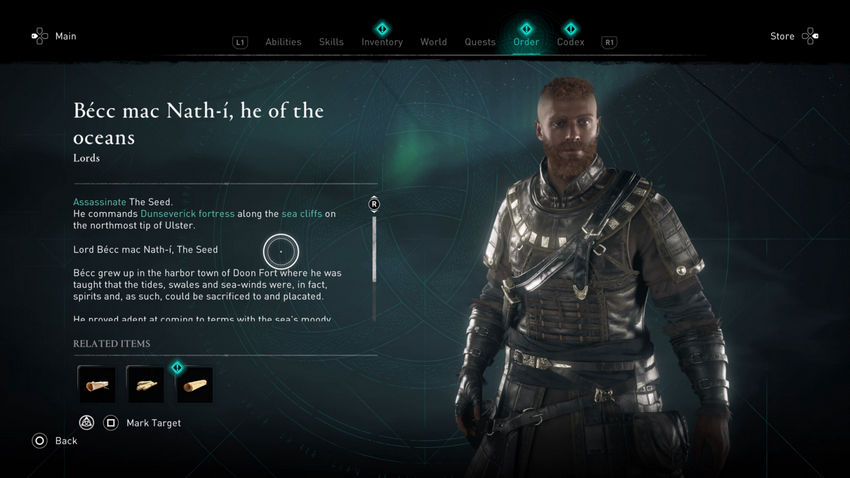
Task: Select the Codex tab
Action: tap(570, 42)
